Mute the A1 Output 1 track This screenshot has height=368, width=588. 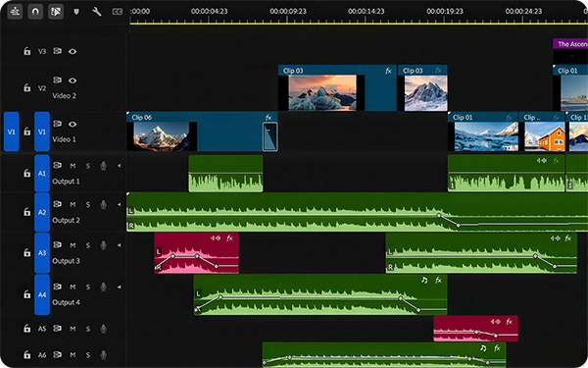click(x=73, y=166)
